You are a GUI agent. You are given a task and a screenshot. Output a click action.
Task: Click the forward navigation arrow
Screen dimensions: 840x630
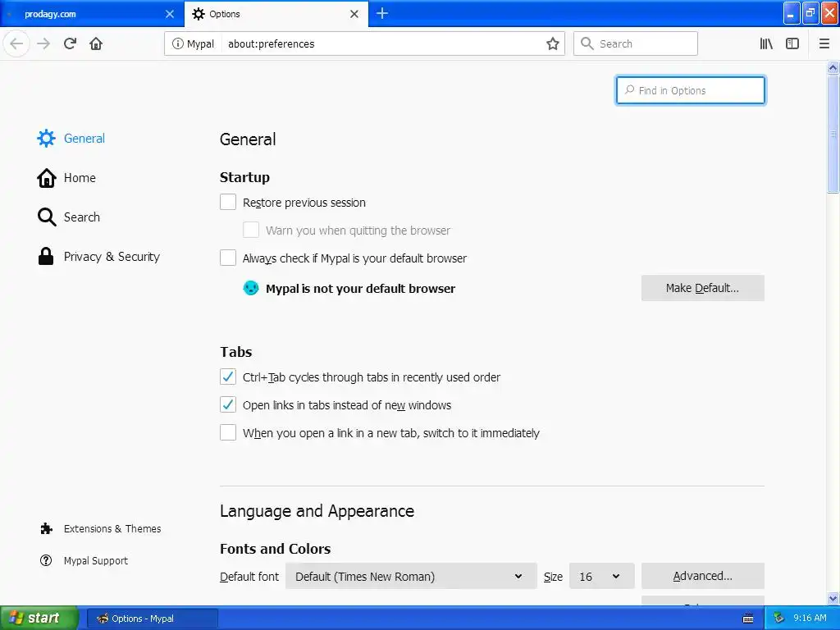(43, 43)
